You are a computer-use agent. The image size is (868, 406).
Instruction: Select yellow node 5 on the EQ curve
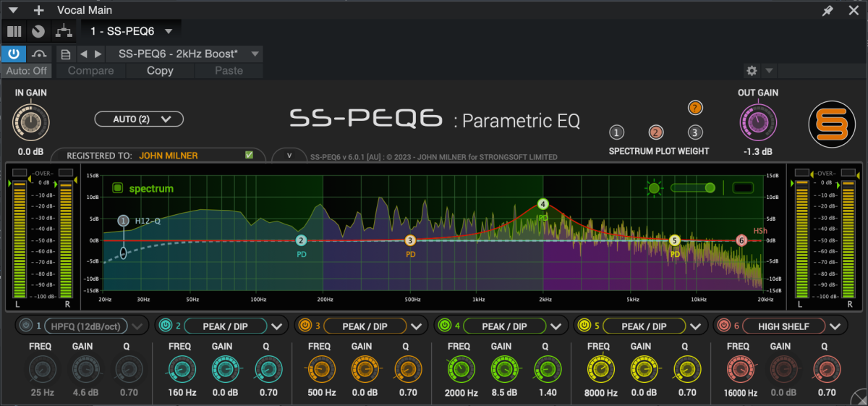click(675, 240)
